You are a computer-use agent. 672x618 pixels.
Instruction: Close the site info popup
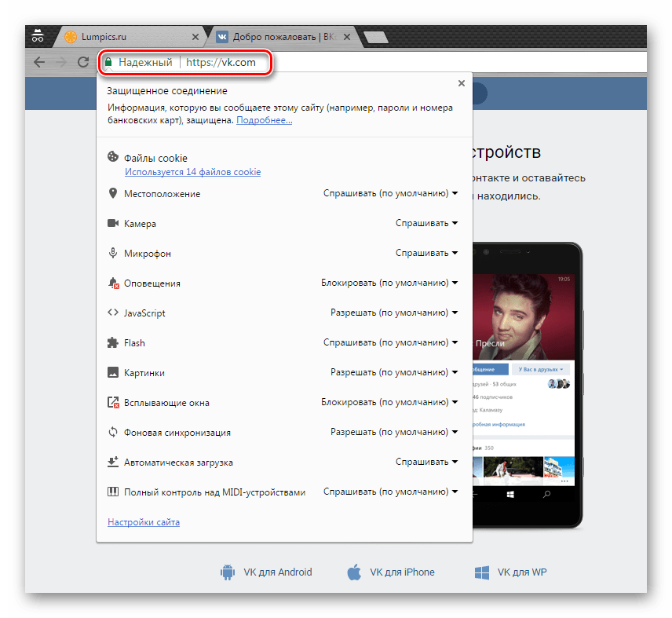point(461,83)
